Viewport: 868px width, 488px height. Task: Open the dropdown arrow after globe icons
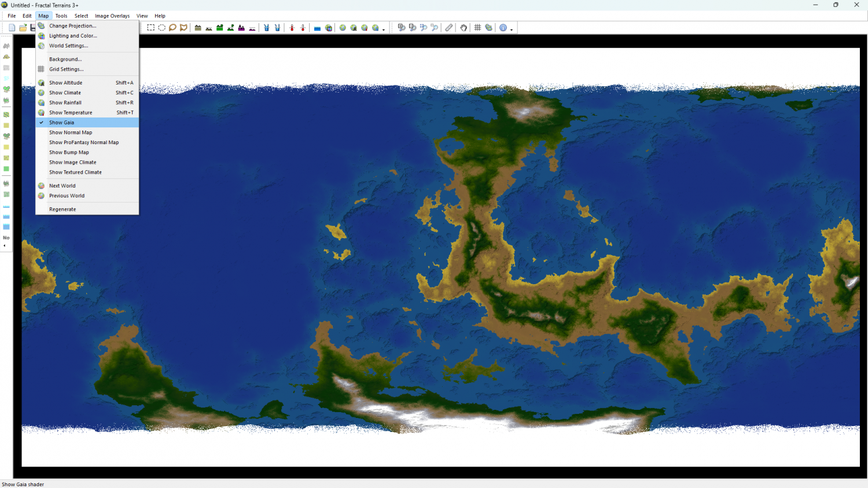pos(383,29)
